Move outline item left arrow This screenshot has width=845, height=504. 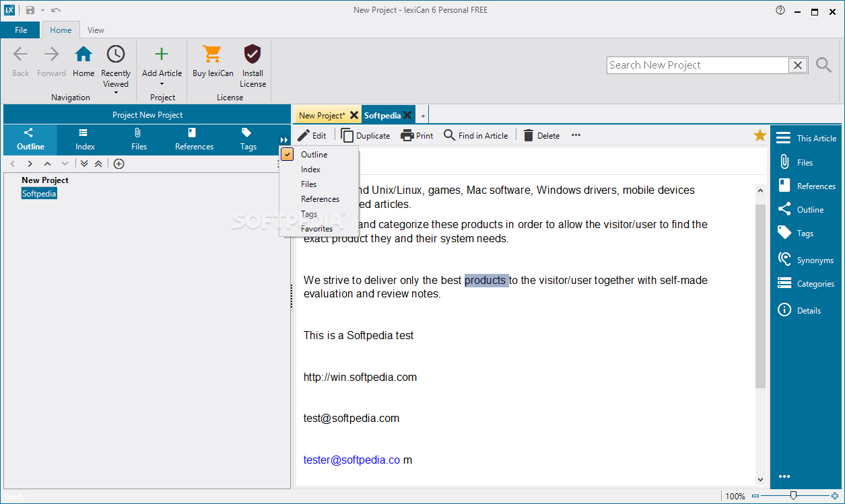tap(12, 164)
